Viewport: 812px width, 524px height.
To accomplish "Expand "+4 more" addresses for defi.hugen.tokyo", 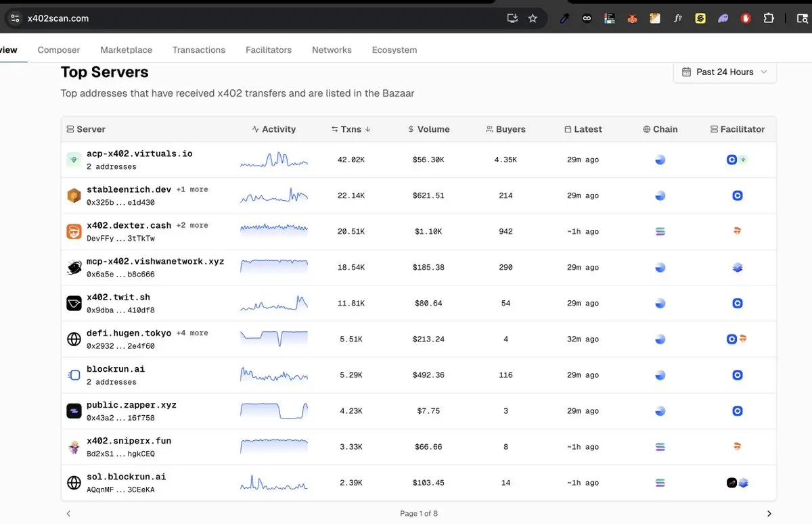I will [192, 333].
